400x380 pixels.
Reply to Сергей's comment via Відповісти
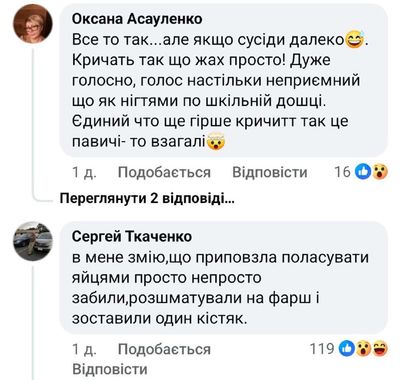[x=110, y=369]
